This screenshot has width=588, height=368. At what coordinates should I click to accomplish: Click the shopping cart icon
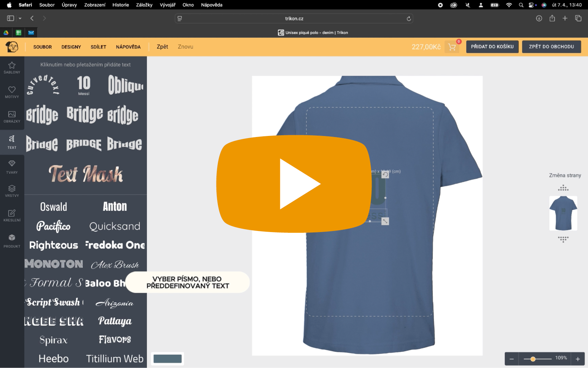point(452,47)
